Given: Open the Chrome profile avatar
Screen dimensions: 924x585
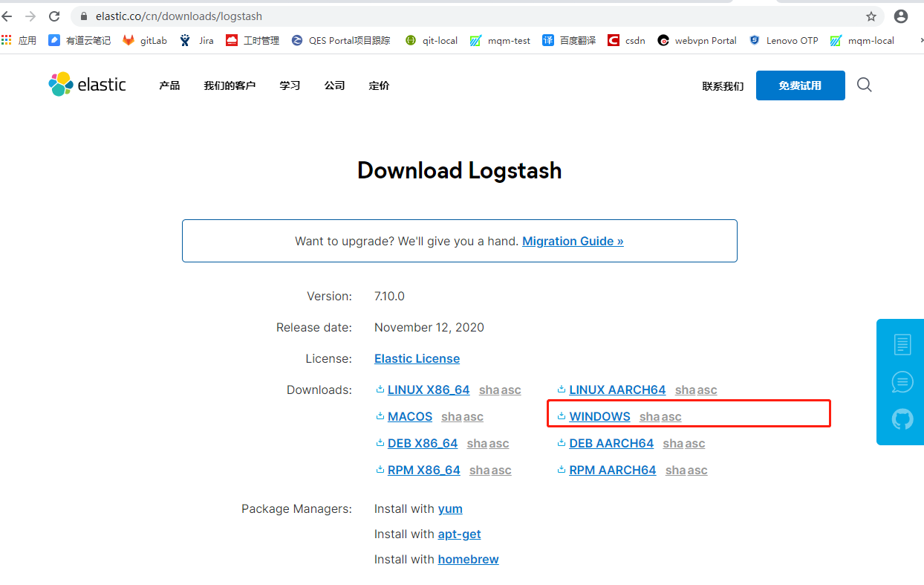Looking at the screenshot, I should coord(900,16).
